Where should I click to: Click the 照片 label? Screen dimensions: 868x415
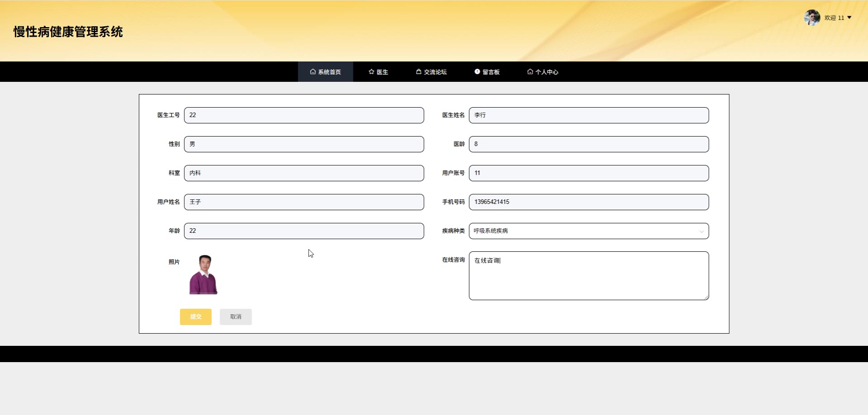pos(174,262)
